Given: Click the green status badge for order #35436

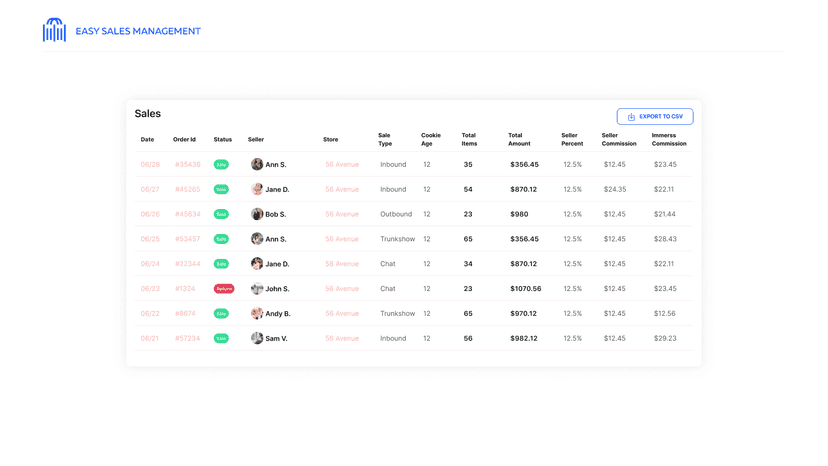Looking at the screenshot, I should (x=221, y=164).
